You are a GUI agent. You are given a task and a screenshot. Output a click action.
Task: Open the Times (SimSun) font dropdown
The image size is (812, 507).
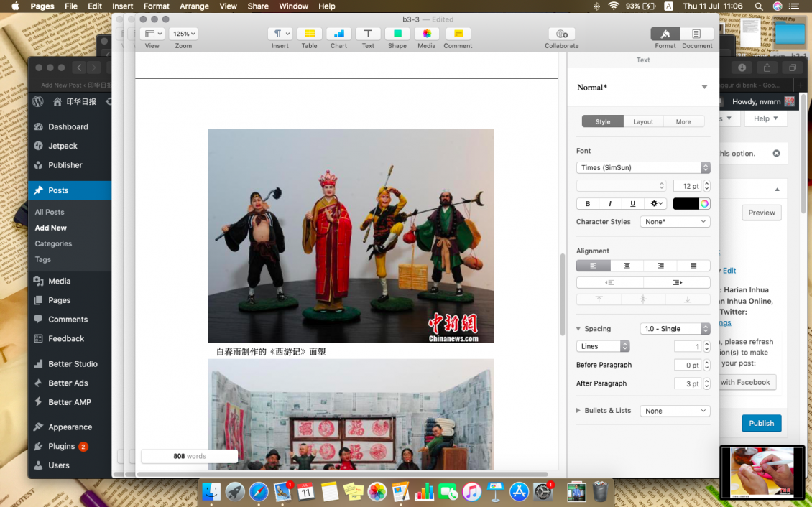[642, 167]
